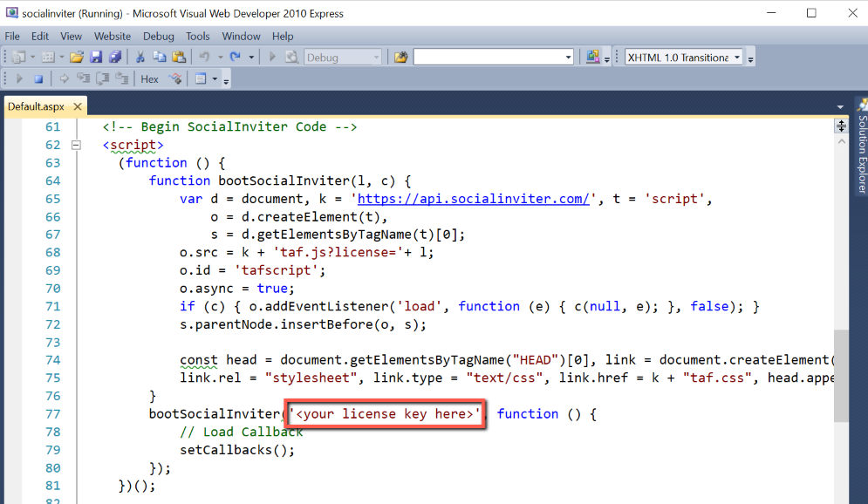Viewport: 868px width, 504px height.
Task: Open the standard toolbar options overflow arrow
Action: pos(606,58)
